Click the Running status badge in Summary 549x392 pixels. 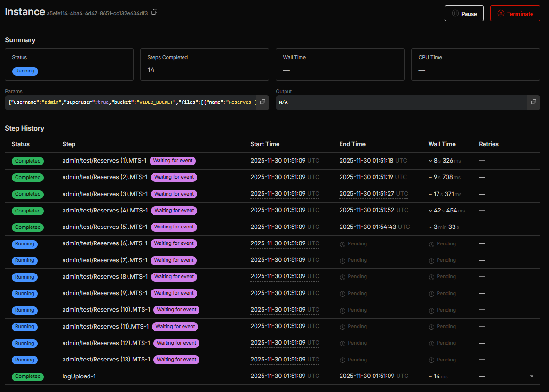25,71
